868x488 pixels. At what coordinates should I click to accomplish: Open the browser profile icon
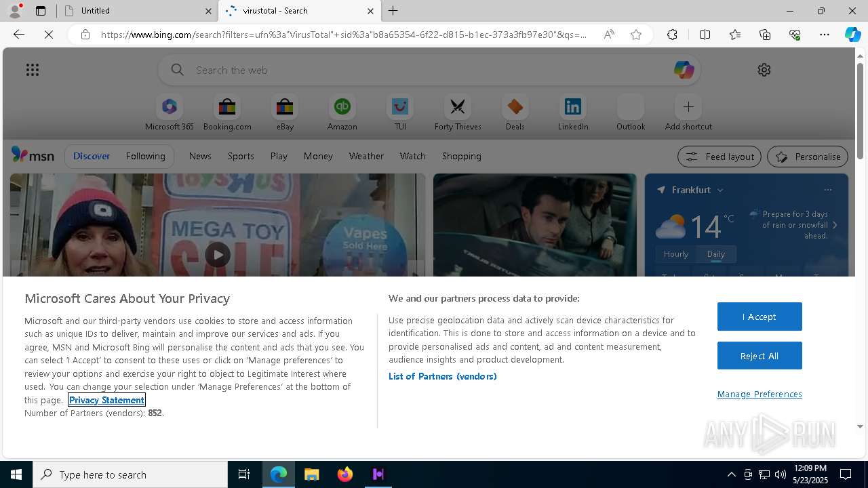pos(15,10)
